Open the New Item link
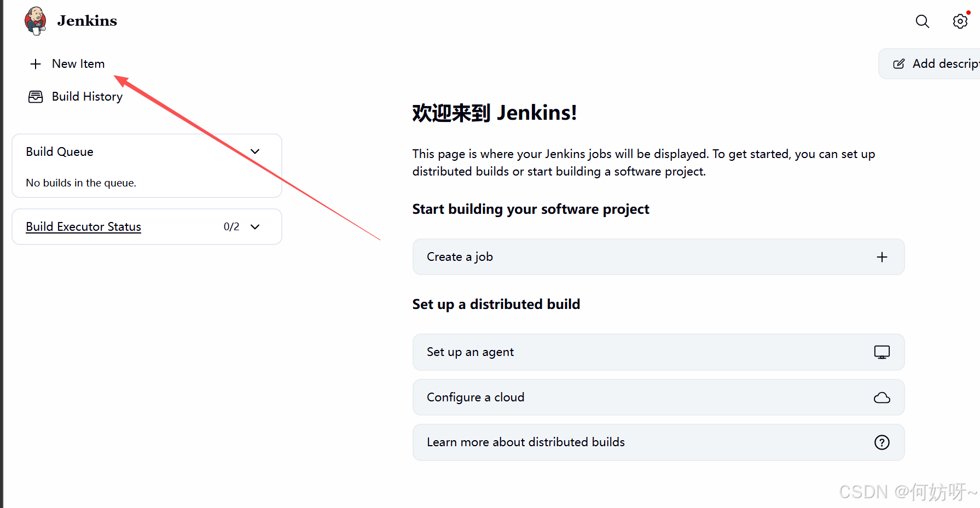Viewport: 980px width, 508px height. [x=78, y=64]
